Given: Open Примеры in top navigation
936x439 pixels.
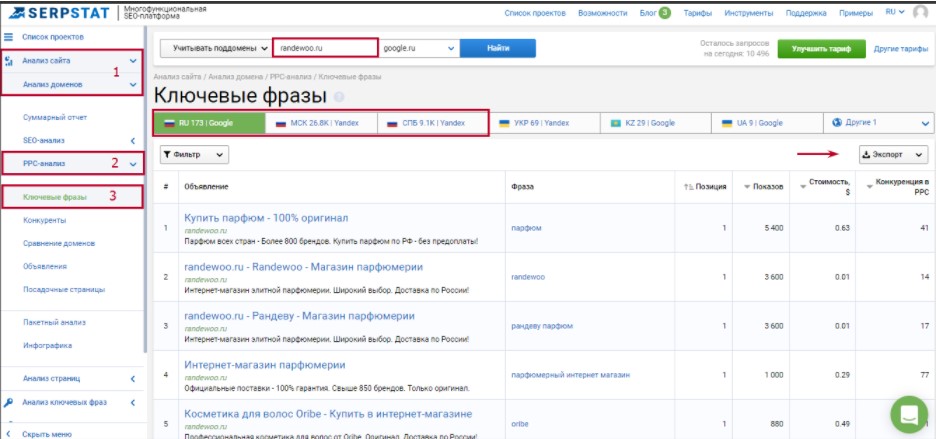Looking at the screenshot, I should pyautogui.click(x=856, y=13).
